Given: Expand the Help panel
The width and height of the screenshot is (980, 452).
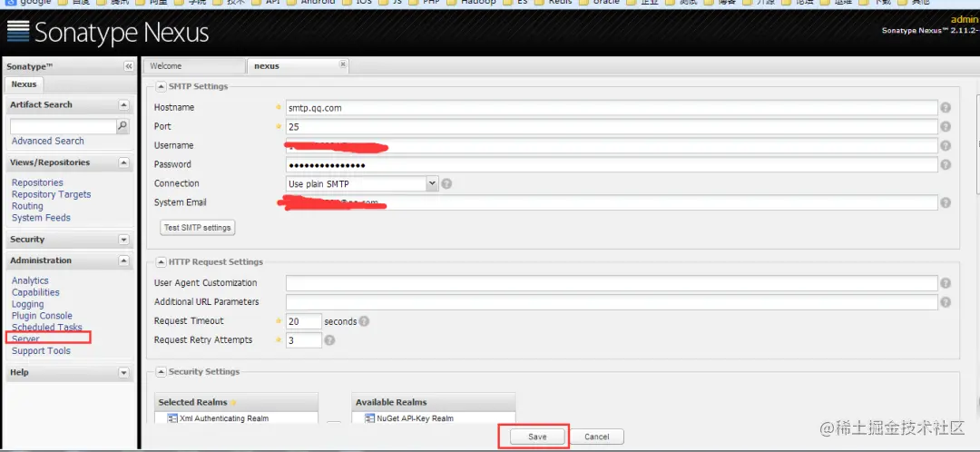Looking at the screenshot, I should coord(123,373).
